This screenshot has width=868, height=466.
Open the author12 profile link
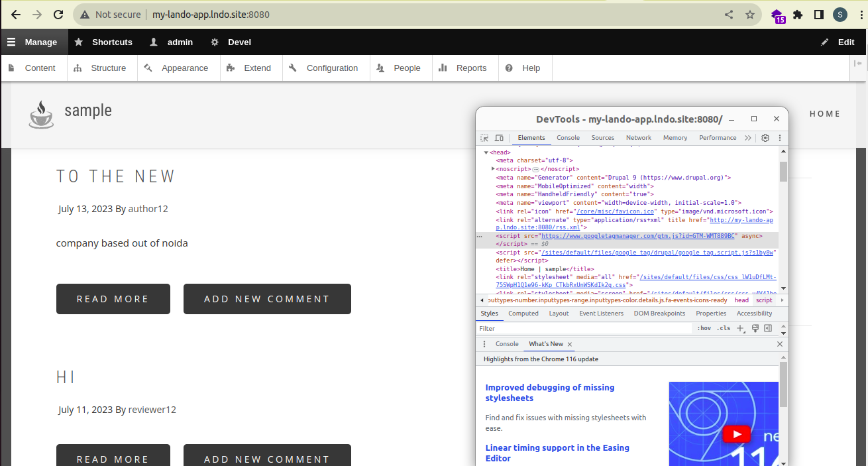pyautogui.click(x=148, y=209)
